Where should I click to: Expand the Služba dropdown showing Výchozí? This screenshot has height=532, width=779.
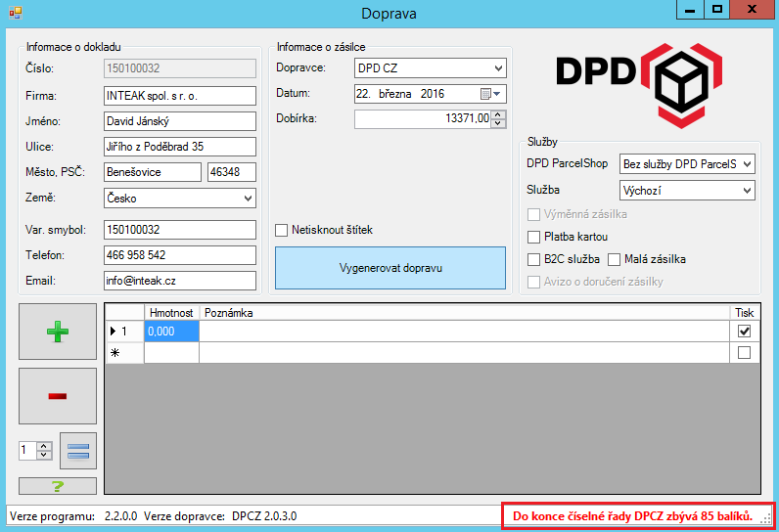(687, 191)
